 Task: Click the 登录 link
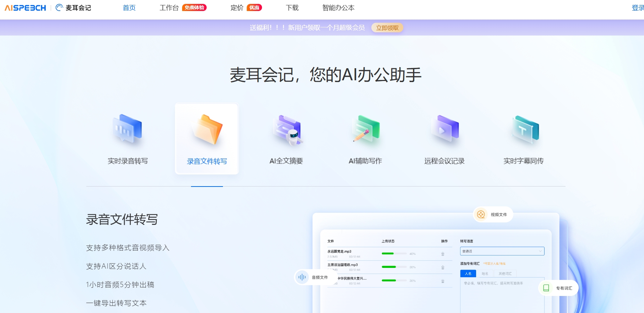[x=638, y=8]
